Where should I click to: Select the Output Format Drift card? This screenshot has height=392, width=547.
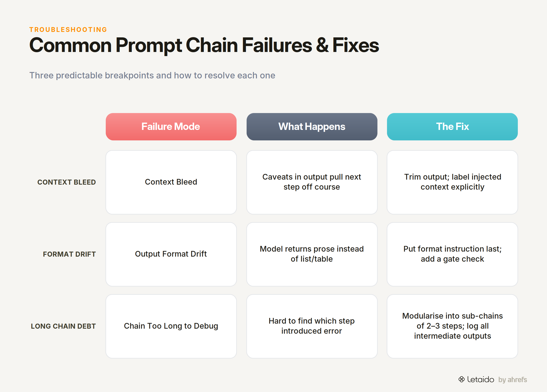(x=171, y=254)
